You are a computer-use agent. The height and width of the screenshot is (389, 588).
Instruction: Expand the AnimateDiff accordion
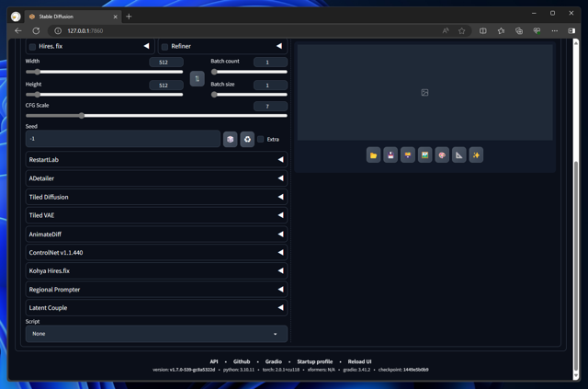pyautogui.click(x=156, y=234)
